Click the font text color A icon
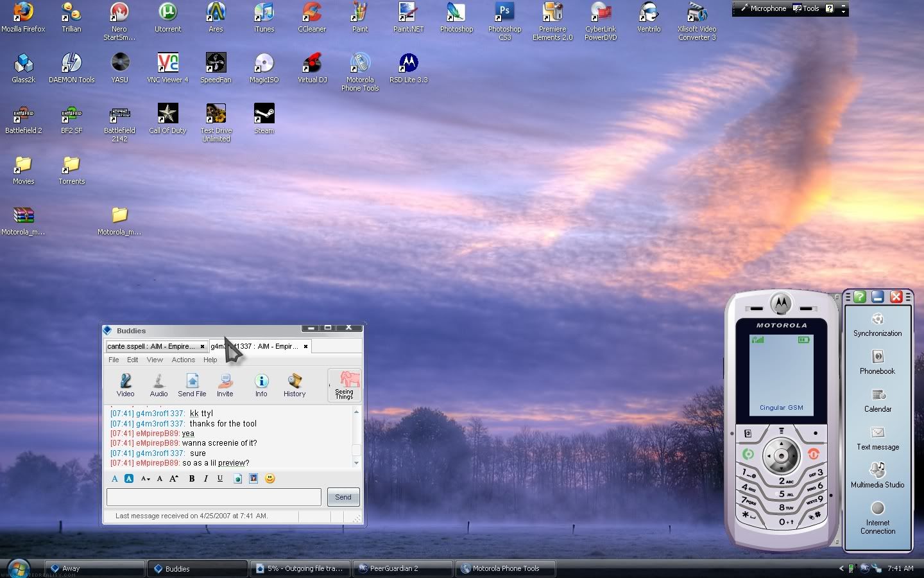 pos(114,478)
